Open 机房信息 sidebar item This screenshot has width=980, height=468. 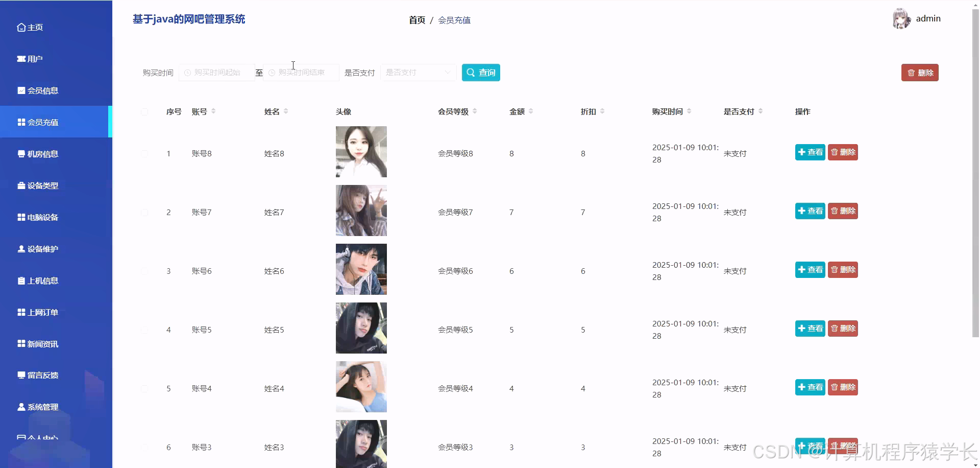click(x=38, y=154)
